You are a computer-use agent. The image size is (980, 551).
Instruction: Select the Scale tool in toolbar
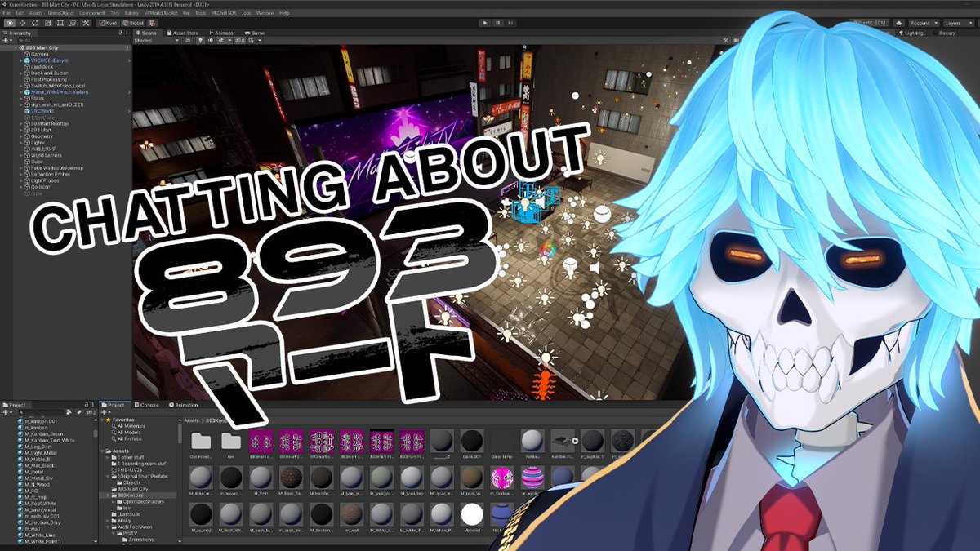pos(48,23)
